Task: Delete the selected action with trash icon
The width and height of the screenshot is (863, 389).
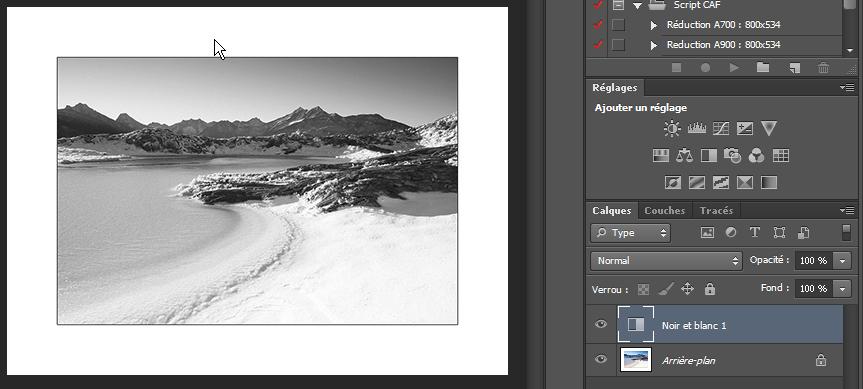Action: pos(823,68)
